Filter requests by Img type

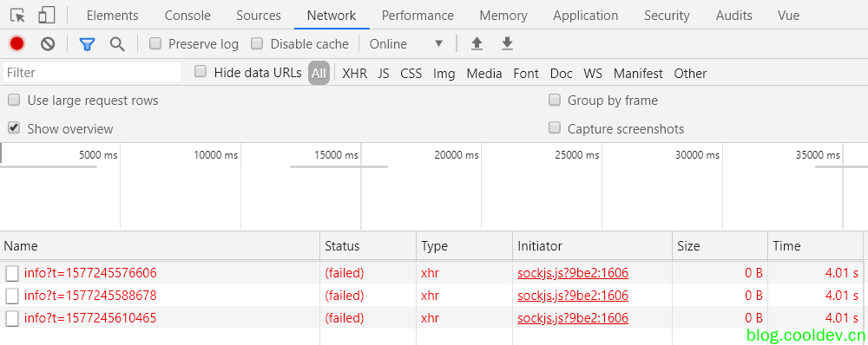(444, 73)
